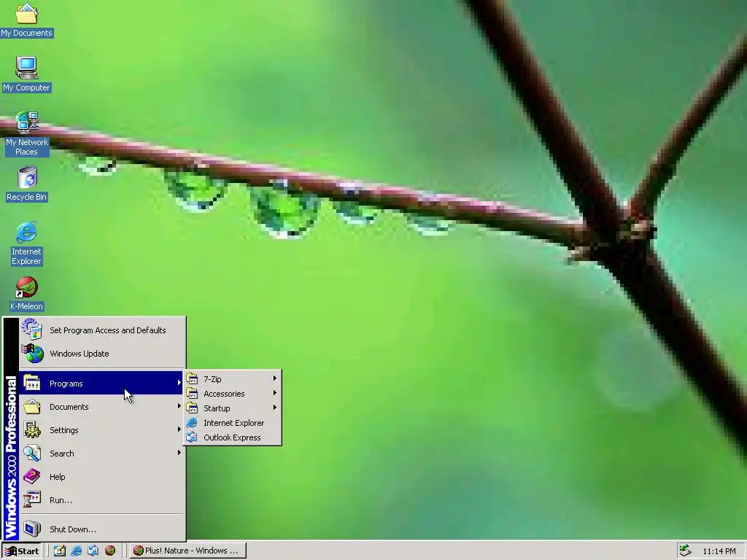Screen dimensions: 747x560
Task: Open the Search submenu in Start menu
Action: click(102, 454)
